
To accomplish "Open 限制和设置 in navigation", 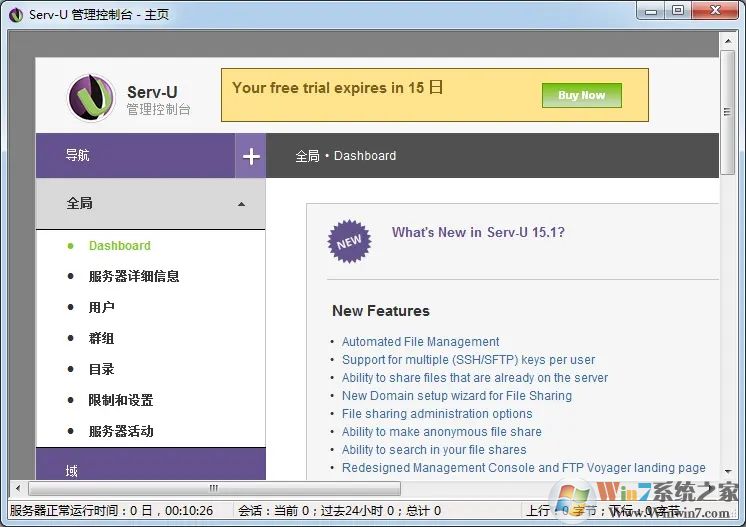I will (121, 400).
